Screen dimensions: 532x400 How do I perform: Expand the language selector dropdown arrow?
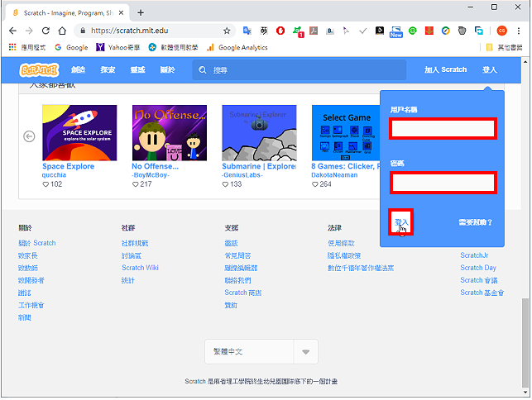(305, 352)
